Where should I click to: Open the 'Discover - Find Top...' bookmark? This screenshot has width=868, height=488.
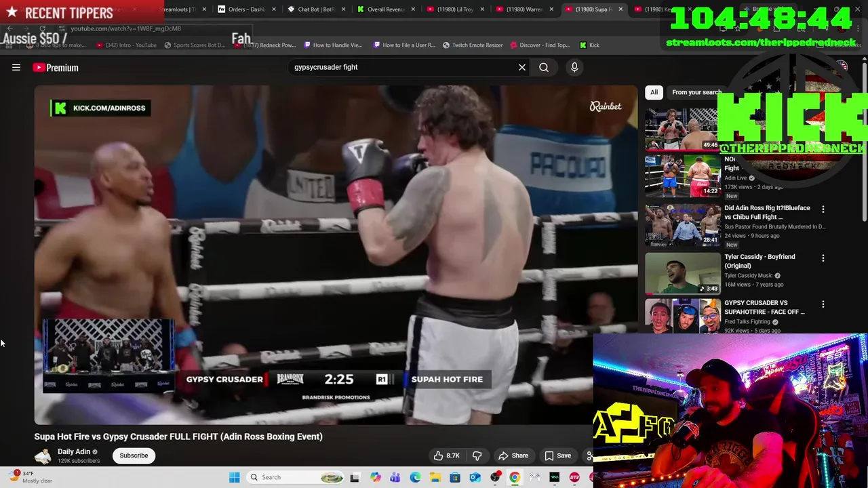point(540,45)
